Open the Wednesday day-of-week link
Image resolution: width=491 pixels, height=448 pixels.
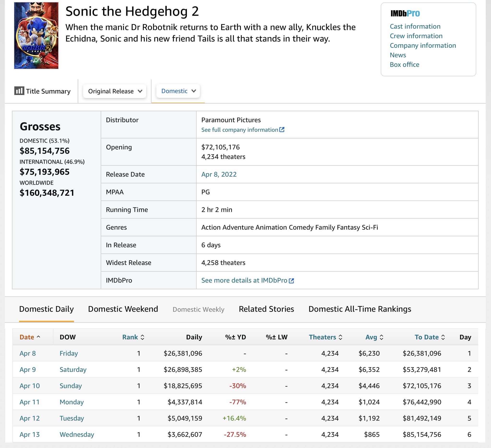coord(77,435)
